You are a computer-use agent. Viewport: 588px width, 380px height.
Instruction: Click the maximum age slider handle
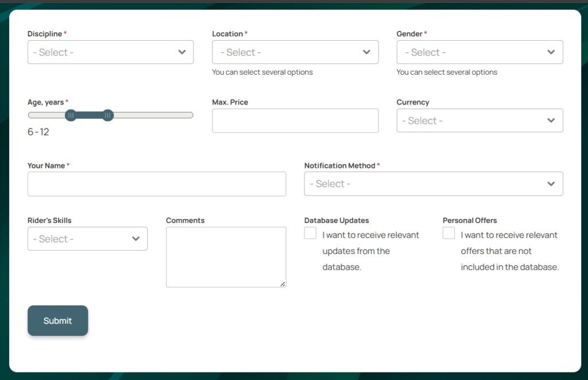pyautogui.click(x=107, y=116)
